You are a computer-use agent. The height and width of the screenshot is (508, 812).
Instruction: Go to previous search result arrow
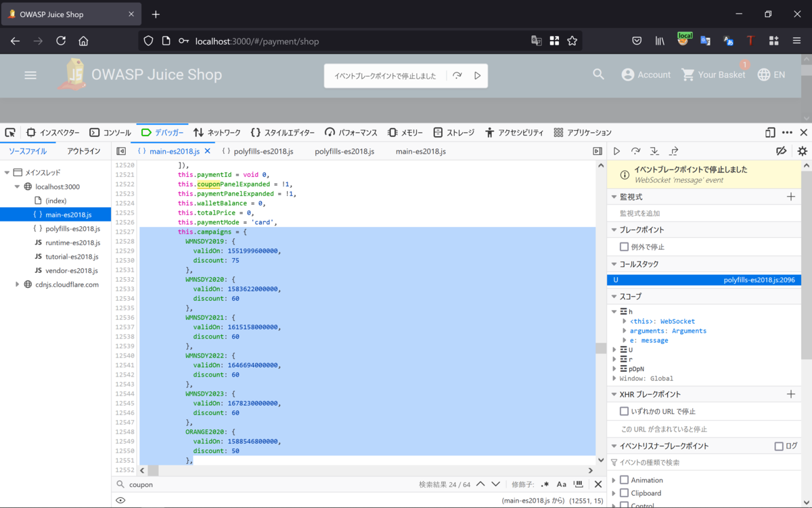tap(480, 484)
